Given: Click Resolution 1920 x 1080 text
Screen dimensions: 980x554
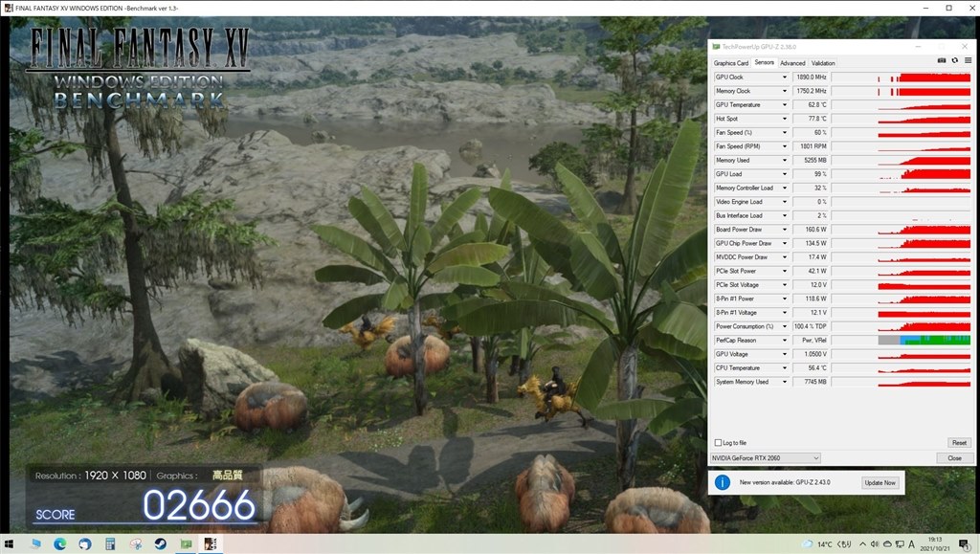Looking at the screenshot, I should coord(91,476).
